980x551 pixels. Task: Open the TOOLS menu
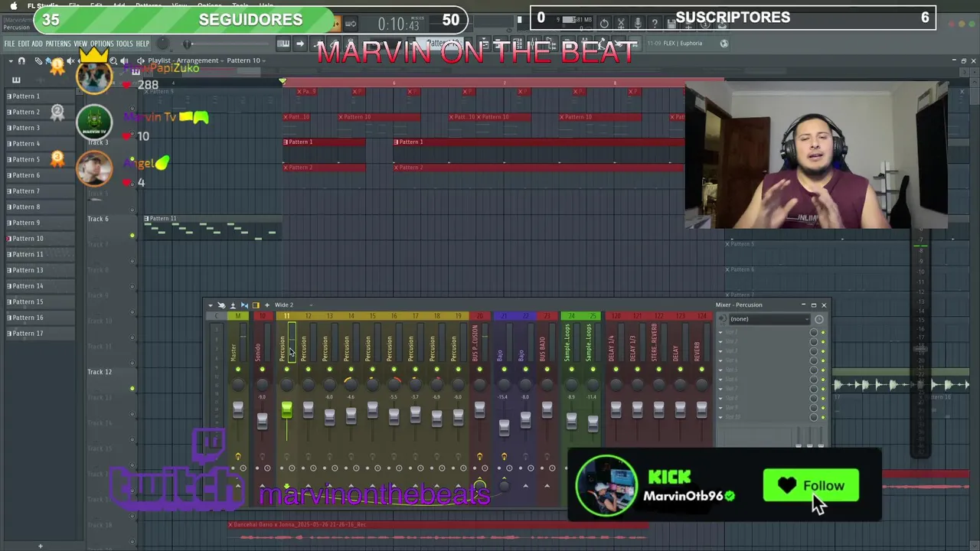click(x=124, y=44)
